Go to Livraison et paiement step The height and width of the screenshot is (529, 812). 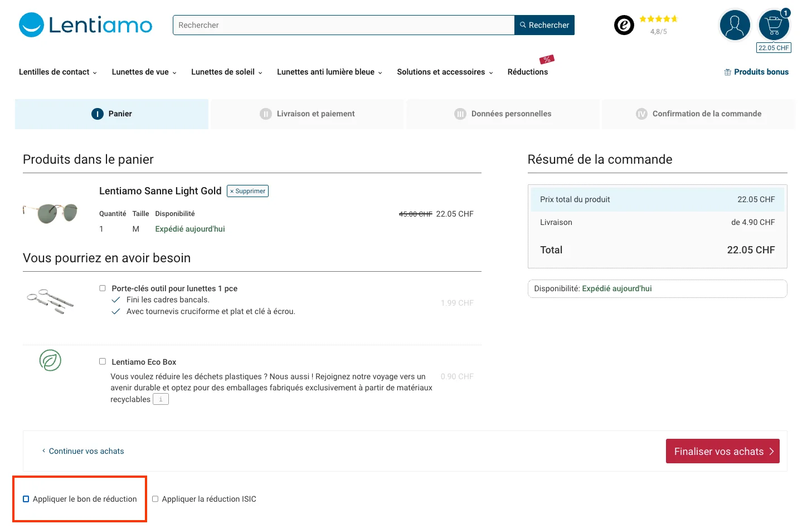[x=307, y=114]
